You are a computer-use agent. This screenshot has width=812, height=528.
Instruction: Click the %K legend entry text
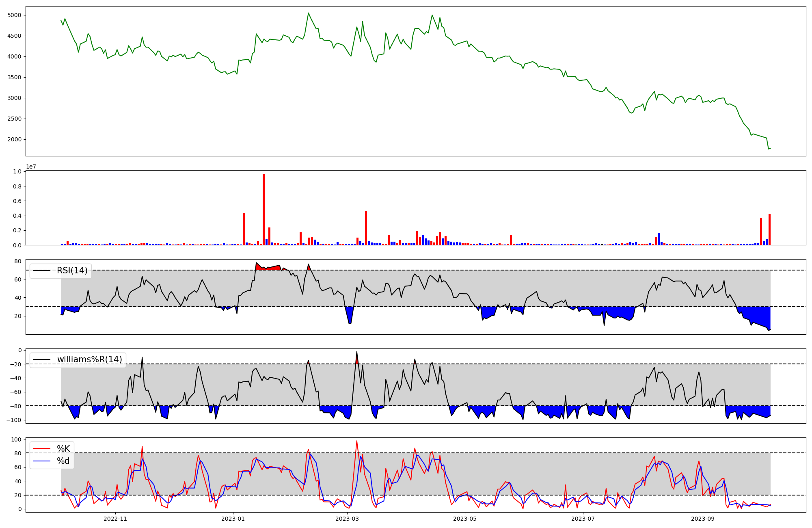tap(63, 449)
